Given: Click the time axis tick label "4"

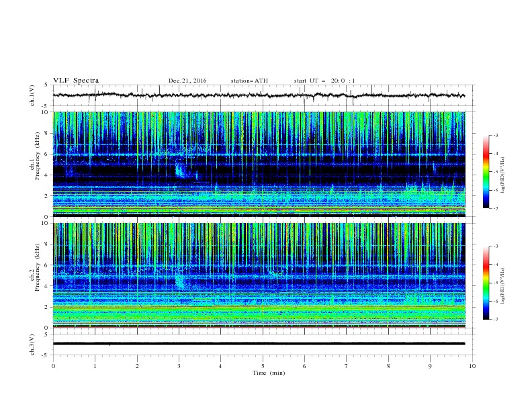Looking at the screenshot, I should tap(220, 366).
